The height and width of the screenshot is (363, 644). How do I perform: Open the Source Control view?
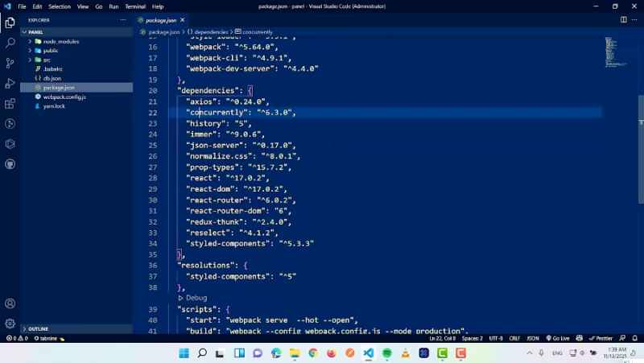(x=10, y=63)
